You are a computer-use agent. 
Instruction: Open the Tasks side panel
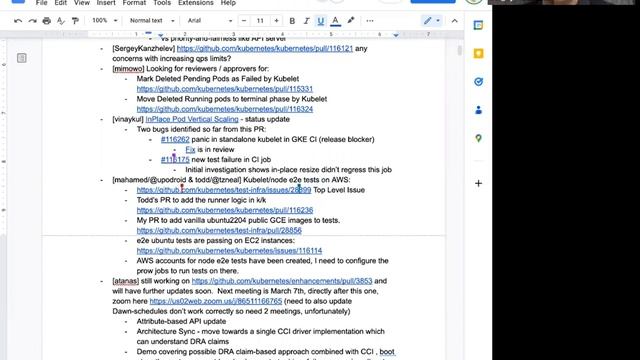(478, 82)
